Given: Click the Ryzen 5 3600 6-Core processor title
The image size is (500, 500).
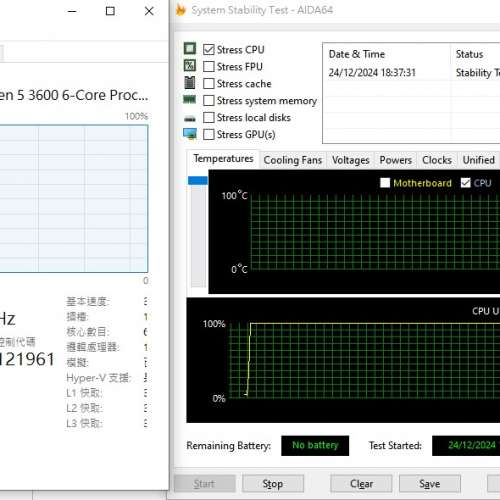Looking at the screenshot, I should 74,95.
